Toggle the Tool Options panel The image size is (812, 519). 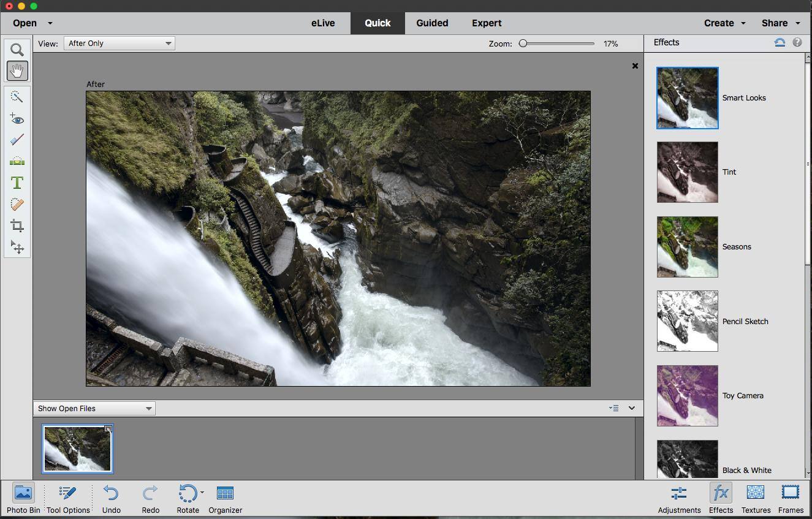click(x=68, y=498)
